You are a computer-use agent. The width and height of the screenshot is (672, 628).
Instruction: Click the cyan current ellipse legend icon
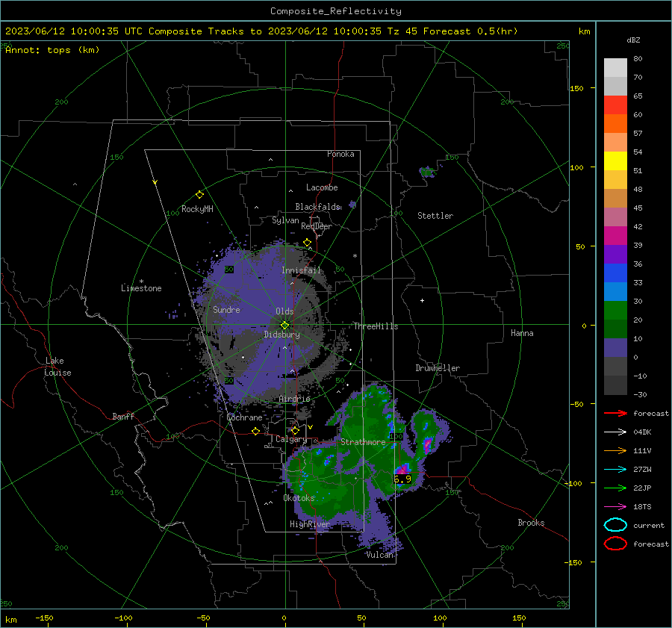coord(615,525)
